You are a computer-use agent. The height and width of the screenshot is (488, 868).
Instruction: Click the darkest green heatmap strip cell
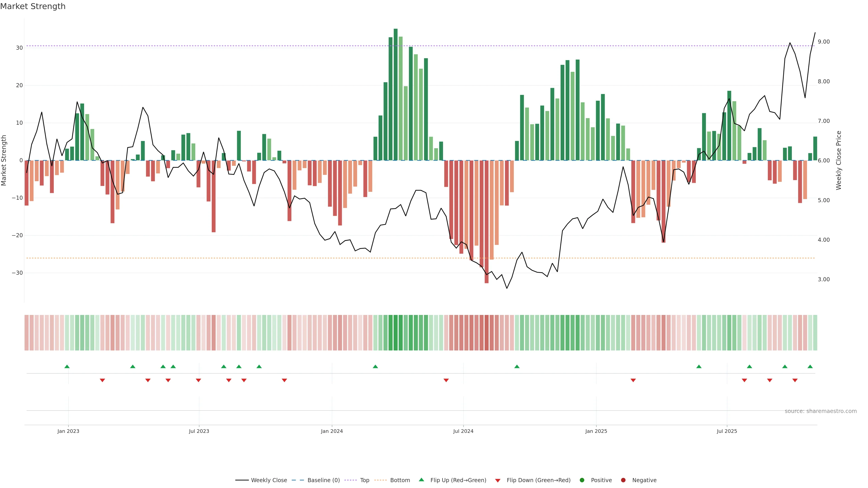(x=396, y=332)
